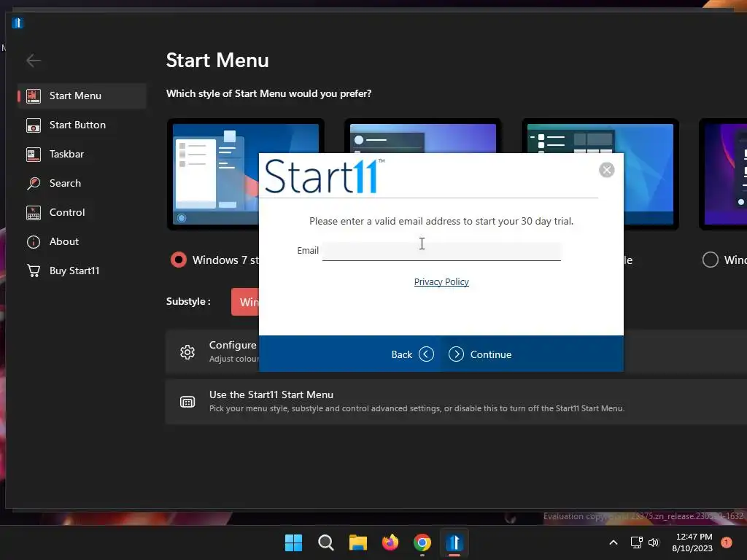
Task: Open the About sidebar section
Action: tap(82, 241)
